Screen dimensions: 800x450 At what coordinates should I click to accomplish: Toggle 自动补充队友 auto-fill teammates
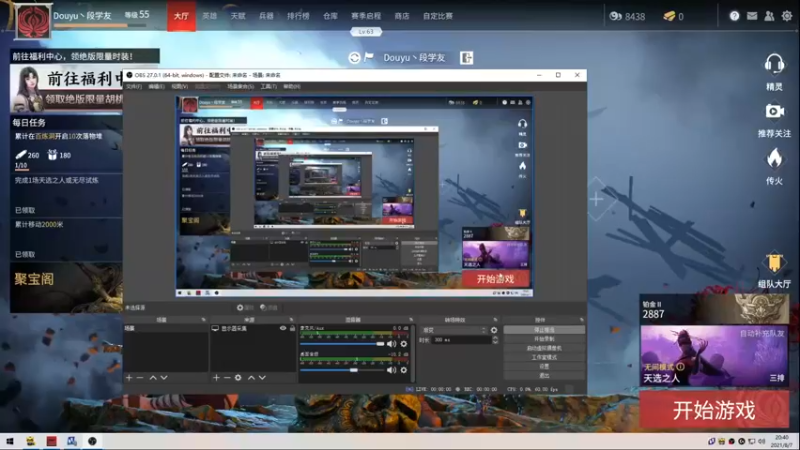coord(762,333)
